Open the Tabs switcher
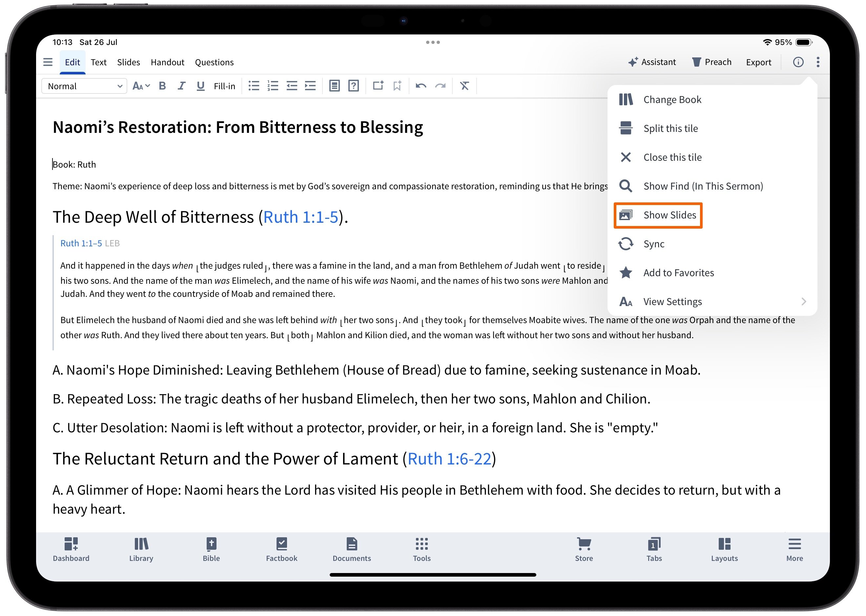 [x=654, y=549]
